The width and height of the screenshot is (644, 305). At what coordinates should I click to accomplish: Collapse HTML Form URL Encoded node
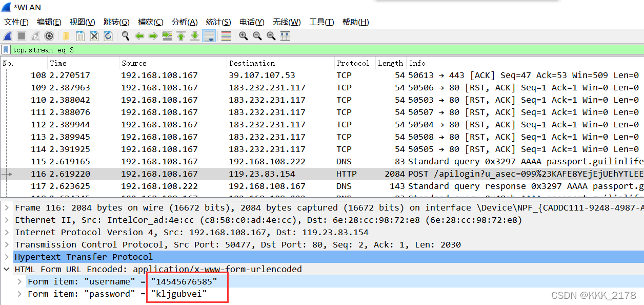7,270
